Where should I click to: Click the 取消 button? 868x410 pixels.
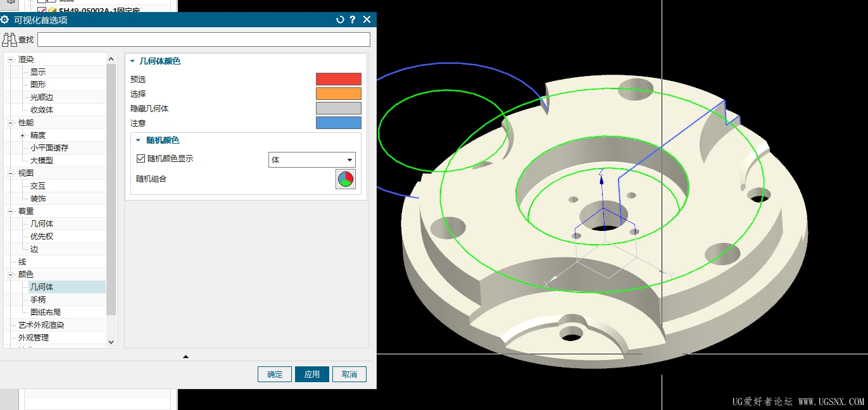pos(349,374)
